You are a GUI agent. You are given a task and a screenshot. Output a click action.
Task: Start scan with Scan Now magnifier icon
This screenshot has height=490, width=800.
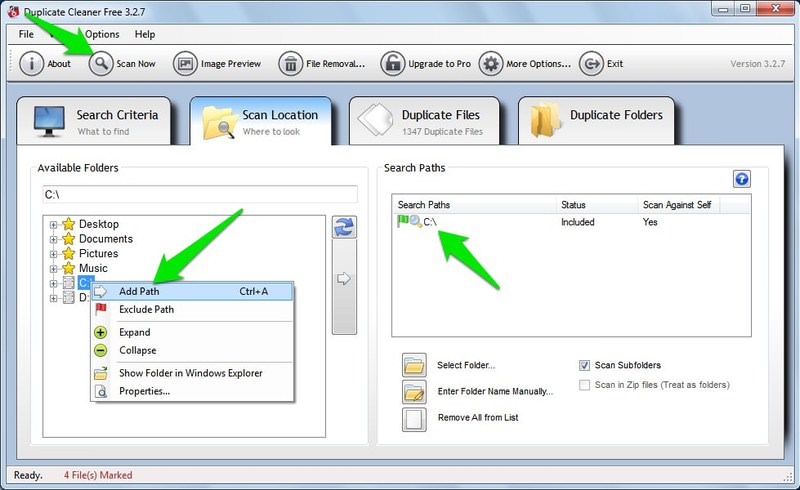101,64
